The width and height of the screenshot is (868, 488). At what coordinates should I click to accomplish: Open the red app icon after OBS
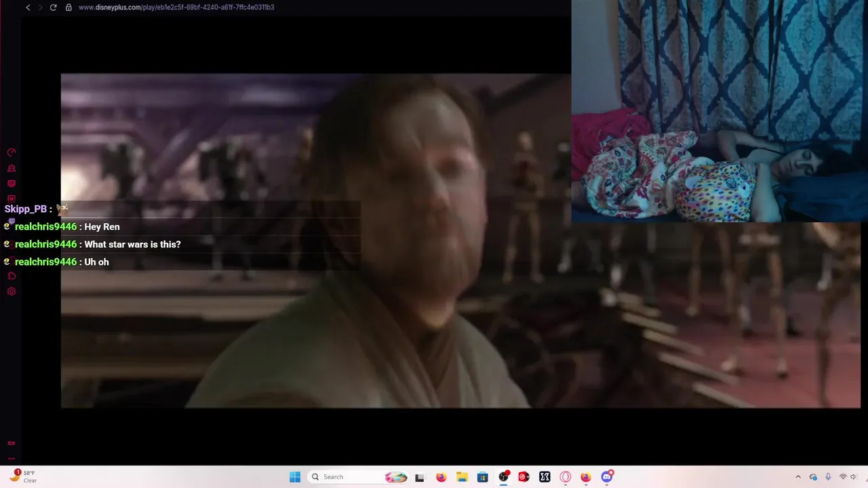[524, 477]
